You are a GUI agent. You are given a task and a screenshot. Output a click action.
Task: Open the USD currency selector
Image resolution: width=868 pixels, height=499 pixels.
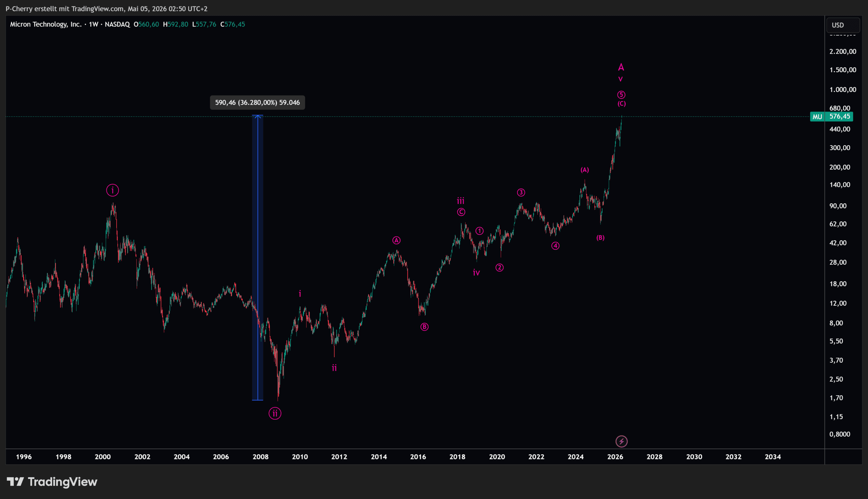[843, 25]
